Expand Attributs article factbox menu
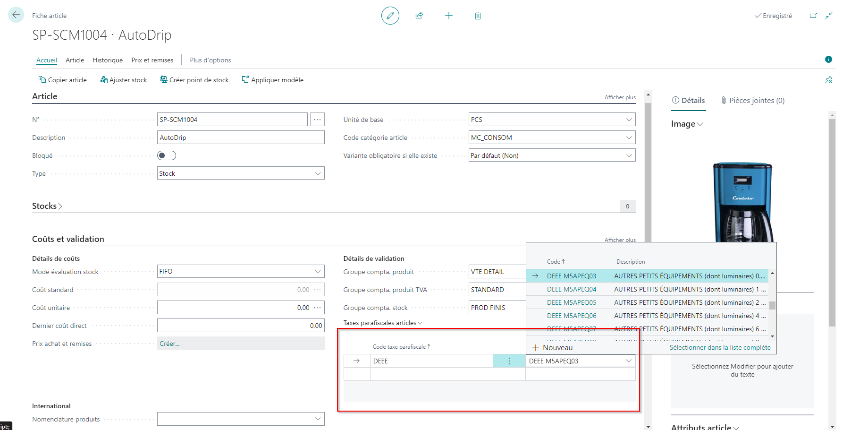 point(705,427)
